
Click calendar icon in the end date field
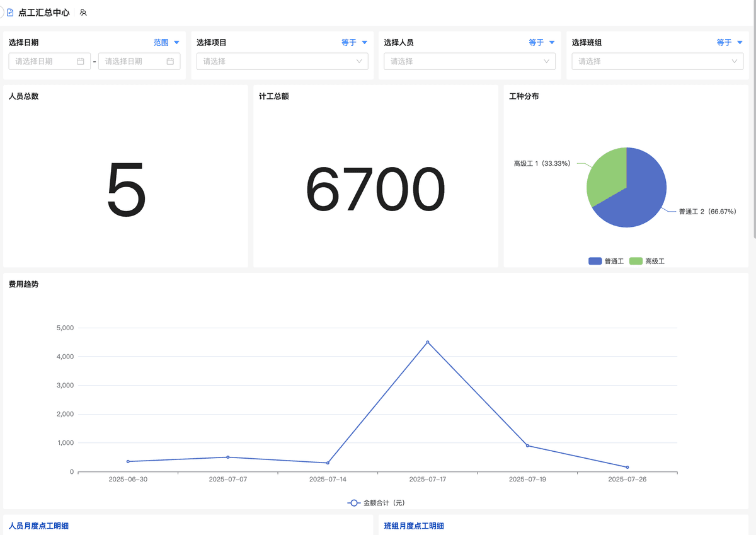[x=170, y=61]
